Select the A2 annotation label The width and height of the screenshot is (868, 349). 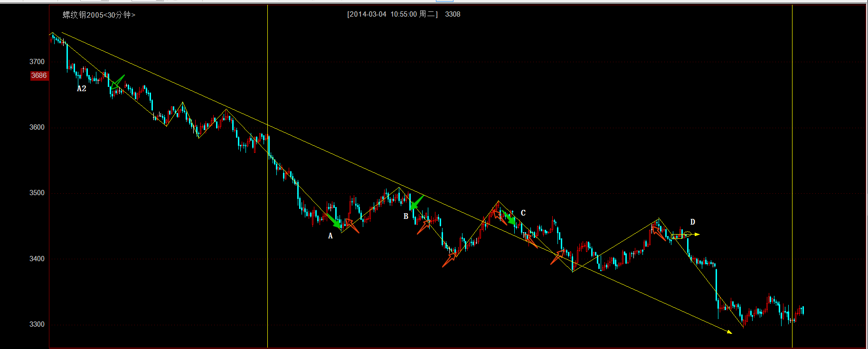[82, 88]
